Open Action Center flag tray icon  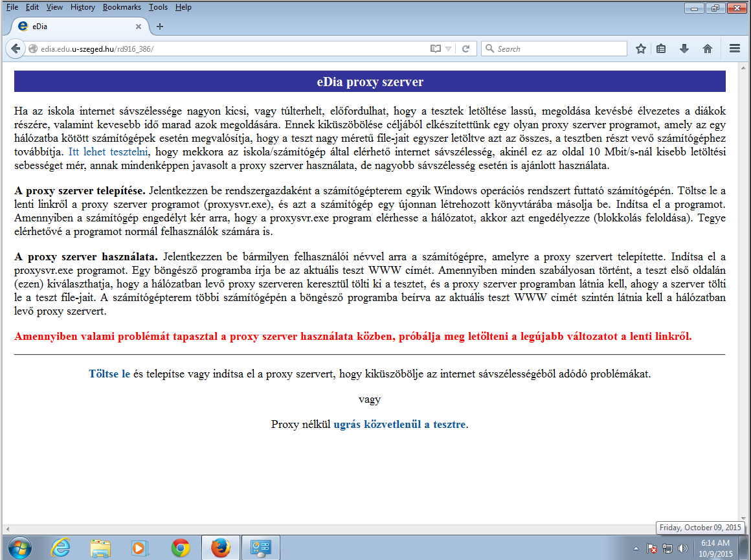tap(651, 548)
